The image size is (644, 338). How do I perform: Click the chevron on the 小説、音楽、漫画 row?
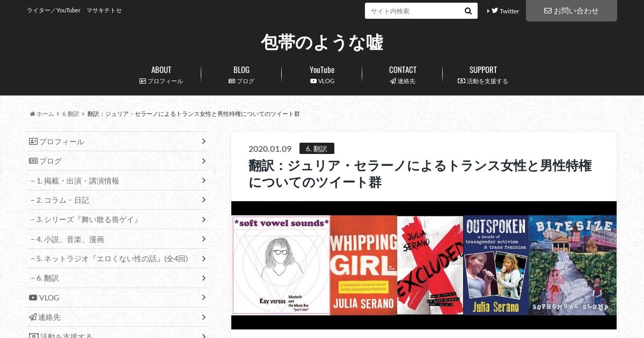pyautogui.click(x=204, y=239)
